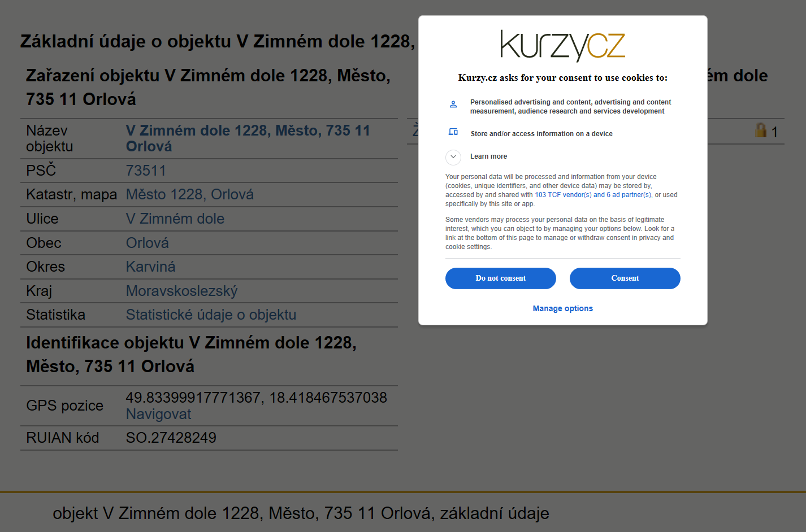Open Statistické údaje o objektu link

click(211, 315)
